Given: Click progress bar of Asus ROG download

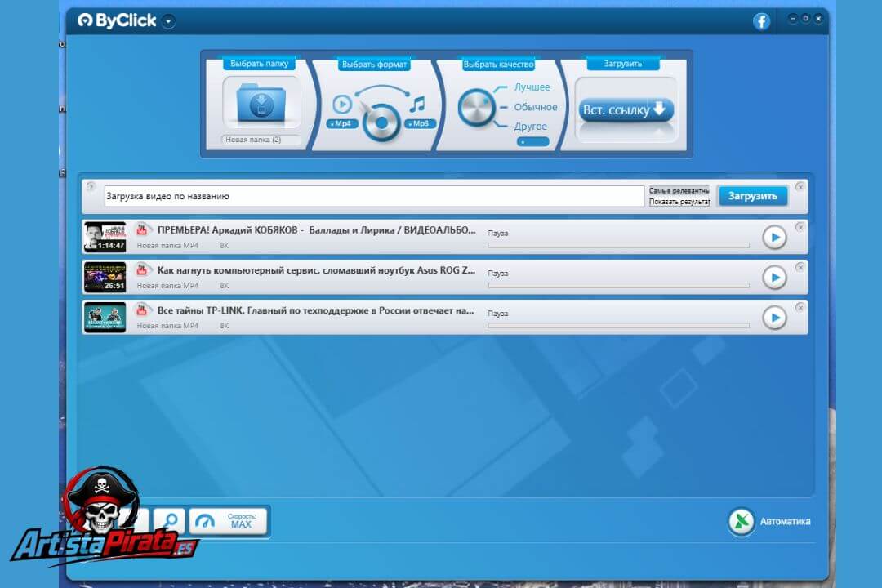Looking at the screenshot, I should (618, 285).
